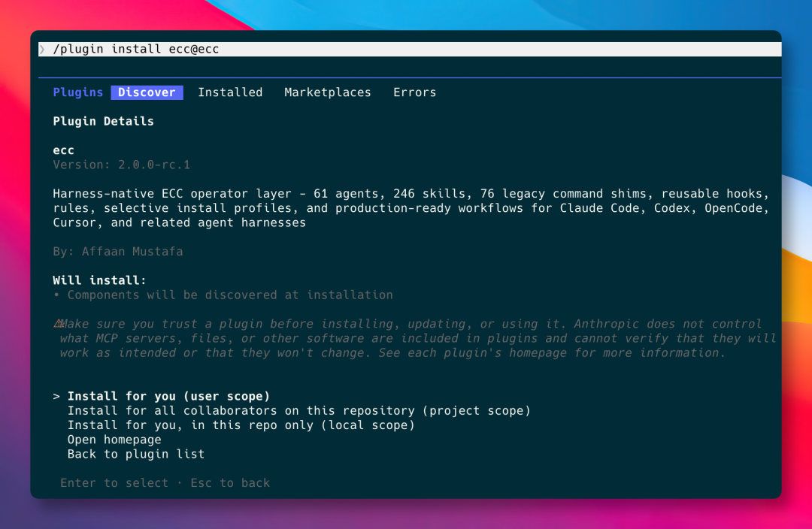Click the Enter to select hint

click(x=114, y=483)
